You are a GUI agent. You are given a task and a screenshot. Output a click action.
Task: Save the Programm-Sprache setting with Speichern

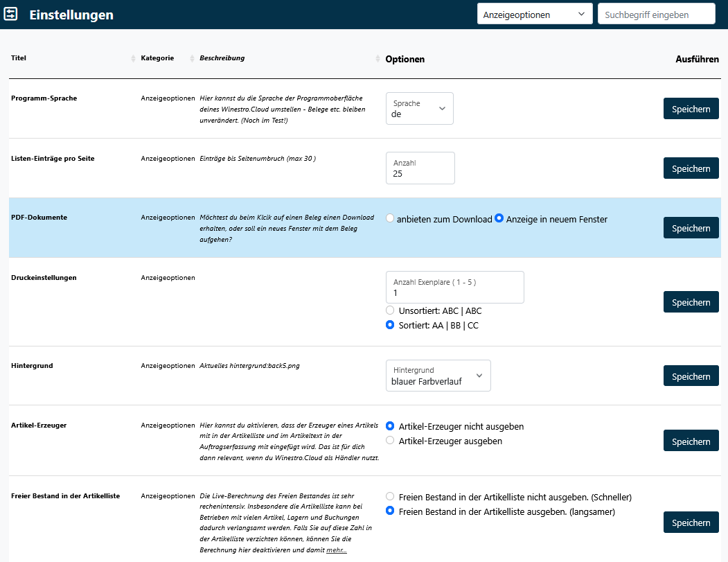click(691, 109)
